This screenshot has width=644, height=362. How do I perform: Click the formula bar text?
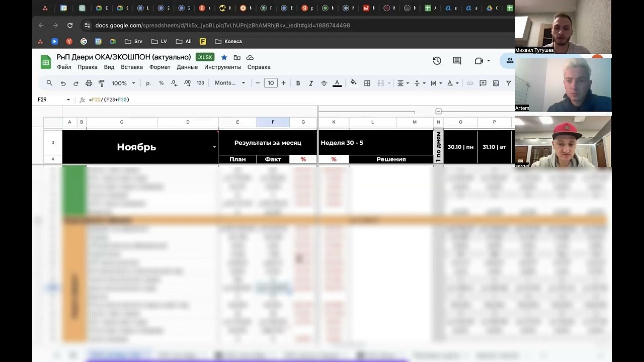pos(109,100)
